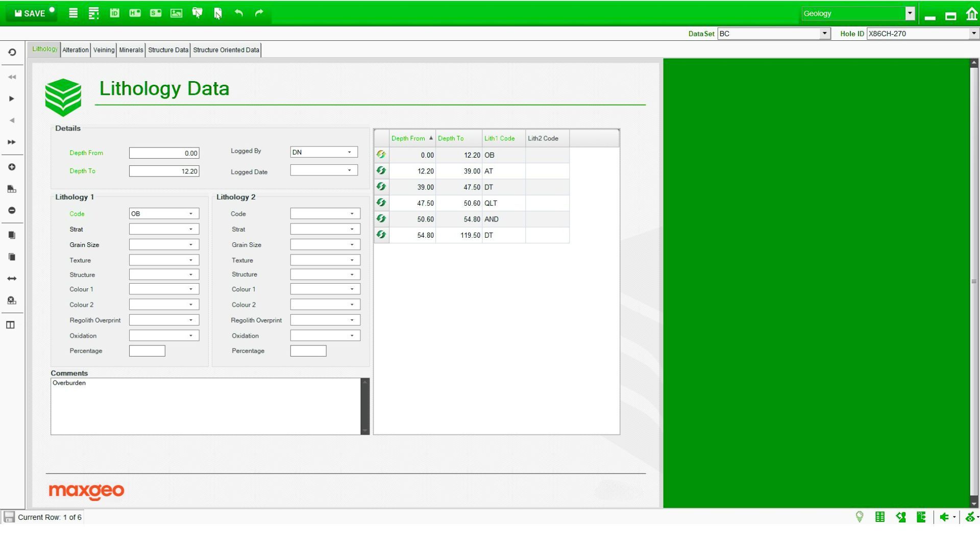Screen dimensions: 980x551
Task: Click the refresh icon in the left sidebar
Action: click(x=11, y=52)
